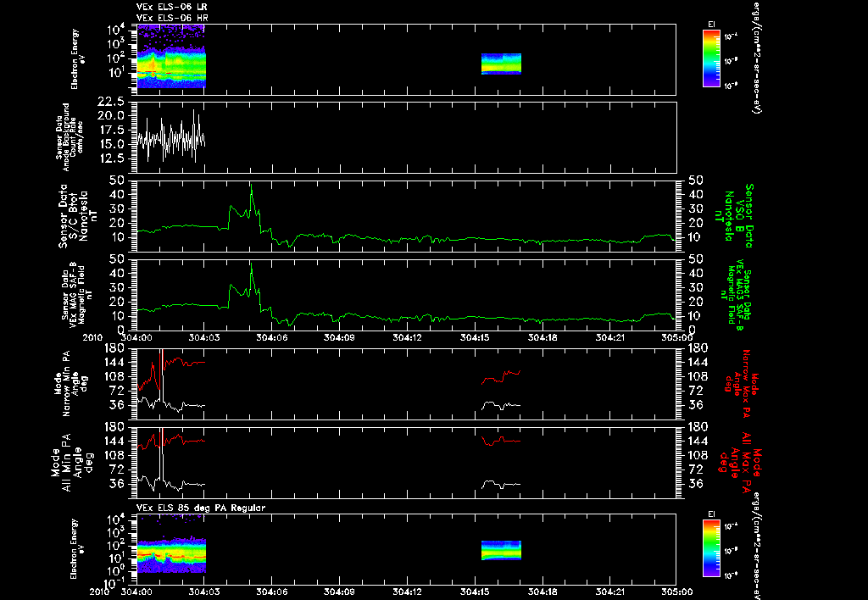The image size is (868, 600).
Task: Click the red 'All Max PA Angle' label
Action: point(739,462)
